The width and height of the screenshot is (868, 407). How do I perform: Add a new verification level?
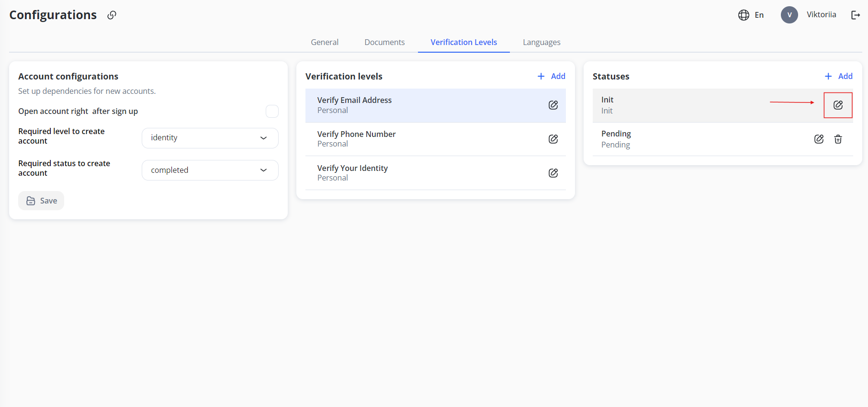point(551,76)
